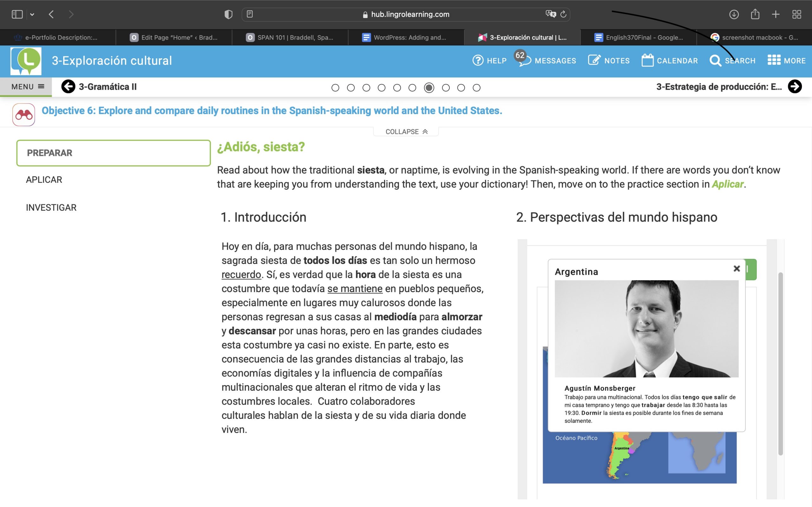Close the Argentina popup
The image size is (812, 507).
pos(737,268)
